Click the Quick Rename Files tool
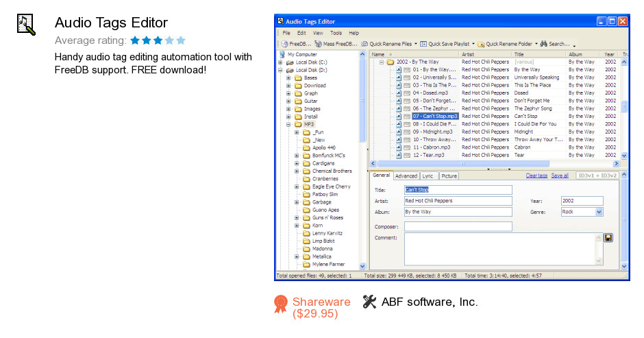This screenshot has height=338, width=644. coord(386,44)
